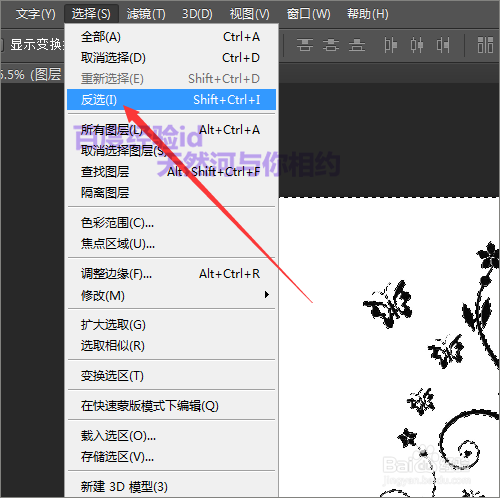
Task: Choose 扩大选取(G) menu item
Action: tap(171, 325)
